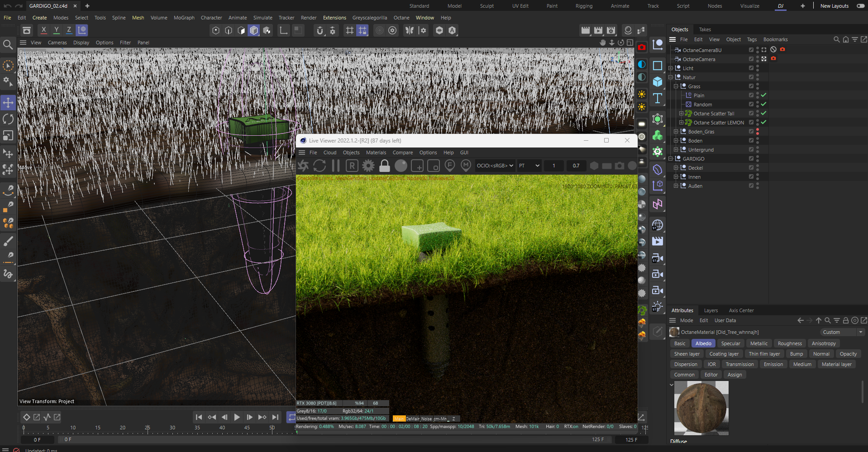Toggle enable check for Octane Scatter LEMON

763,122
